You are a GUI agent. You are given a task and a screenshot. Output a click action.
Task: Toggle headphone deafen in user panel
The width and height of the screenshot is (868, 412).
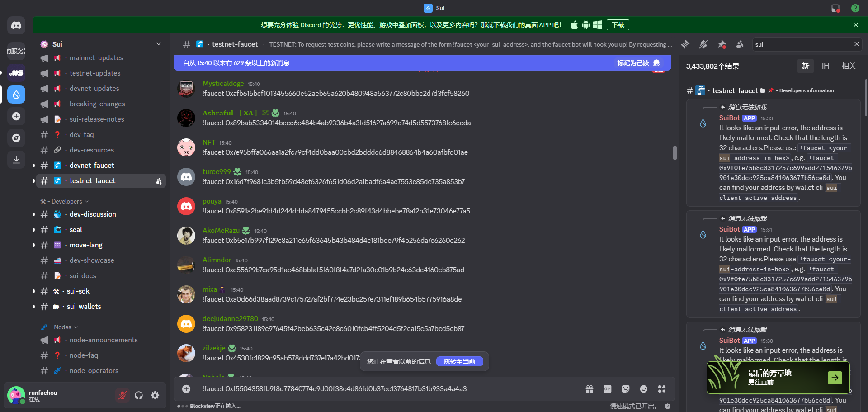(x=139, y=395)
